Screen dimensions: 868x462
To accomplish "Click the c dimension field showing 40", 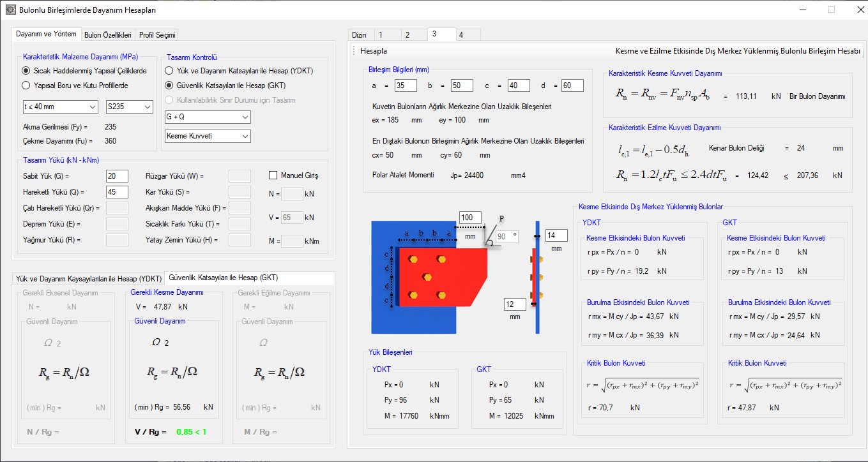I will click(519, 86).
